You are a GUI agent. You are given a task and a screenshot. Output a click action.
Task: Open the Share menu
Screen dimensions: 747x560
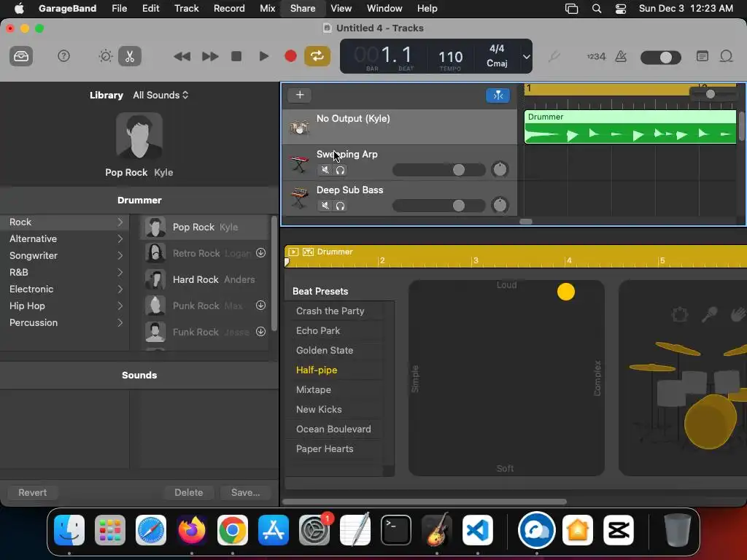(303, 8)
